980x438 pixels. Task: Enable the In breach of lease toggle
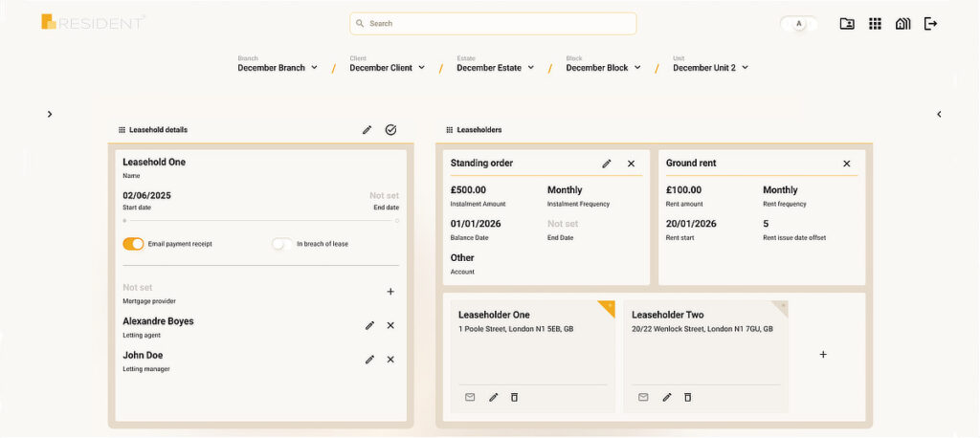[x=282, y=244]
